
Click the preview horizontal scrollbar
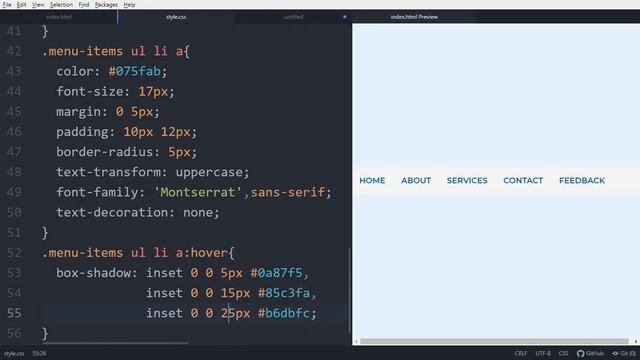click(x=494, y=341)
